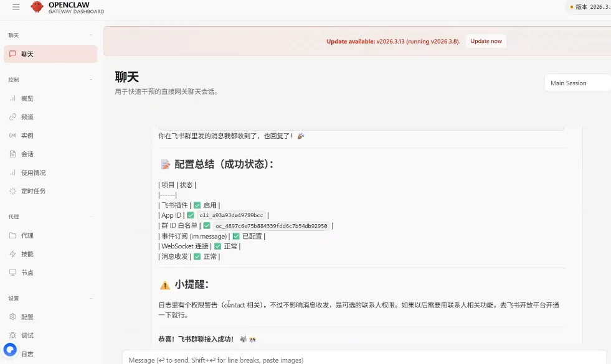Click the OpenClaw red logo

(x=37, y=7)
